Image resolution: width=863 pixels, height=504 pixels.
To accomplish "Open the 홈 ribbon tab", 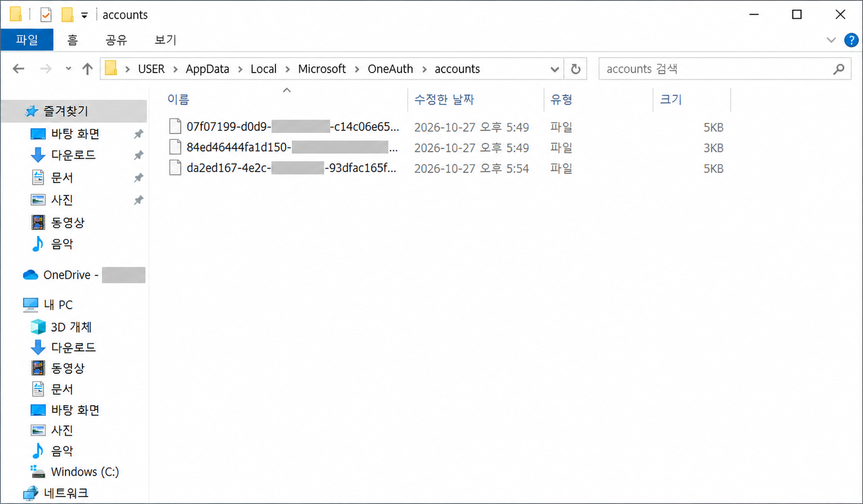I will (x=73, y=40).
